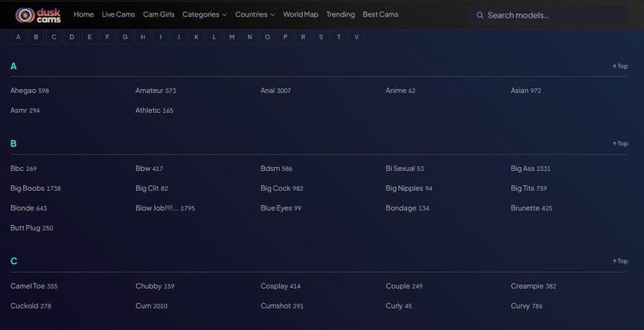Focus the Search models input field
The image size is (644, 330).
(548, 15)
